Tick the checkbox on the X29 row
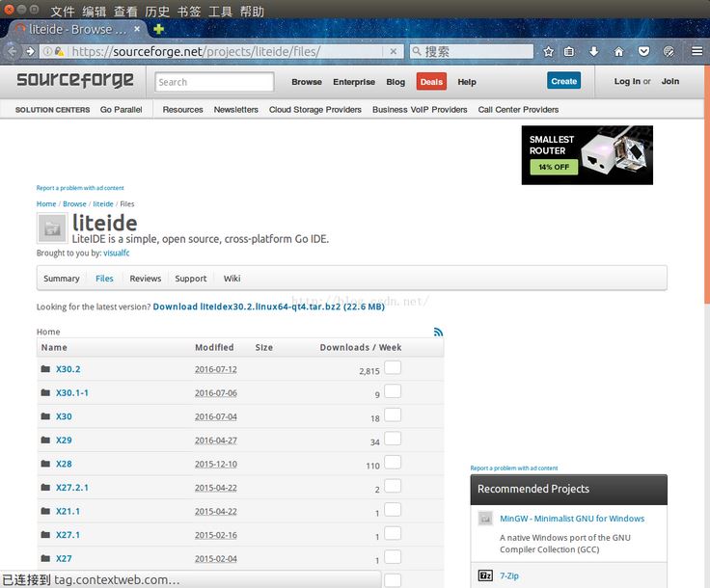The height and width of the screenshot is (588, 710). point(393,439)
